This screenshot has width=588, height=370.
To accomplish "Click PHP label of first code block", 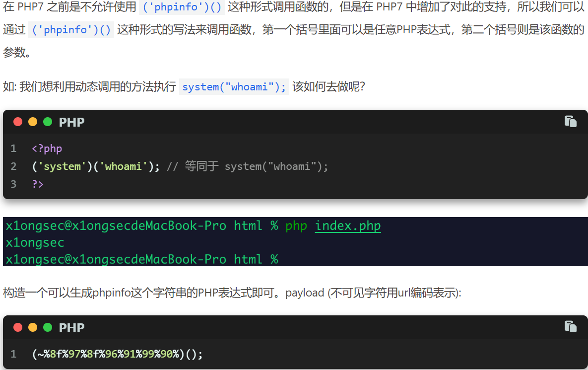I will 71,122.
